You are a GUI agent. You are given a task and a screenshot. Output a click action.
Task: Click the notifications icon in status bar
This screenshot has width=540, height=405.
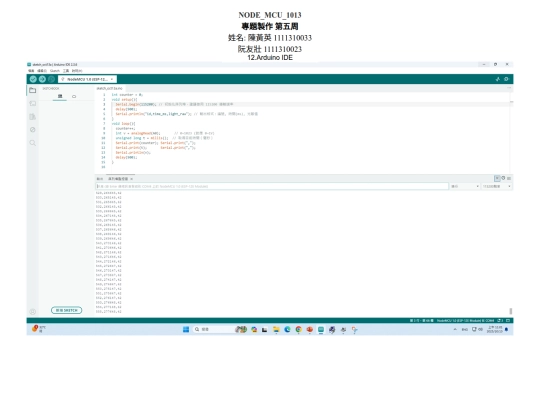[x=500, y=321]
